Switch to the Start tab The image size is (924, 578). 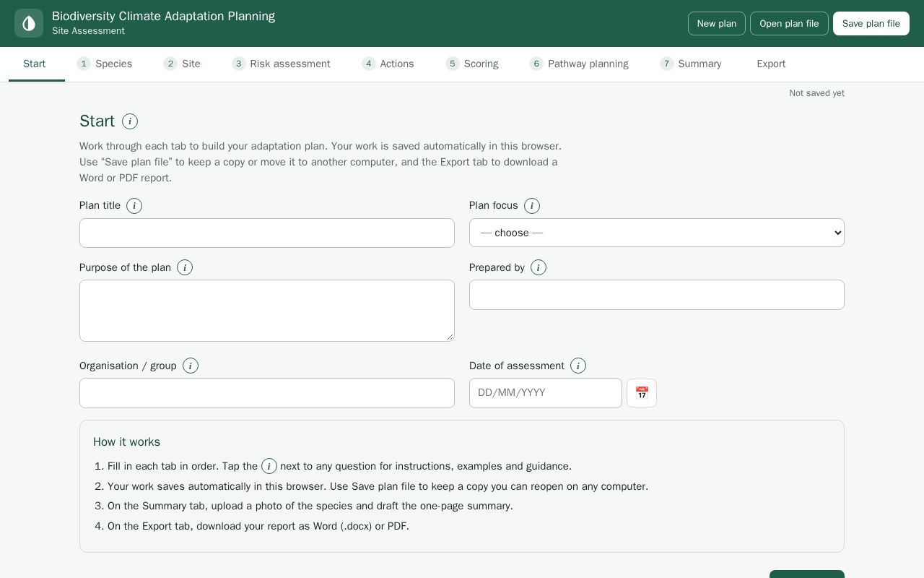tap(37, 64)
